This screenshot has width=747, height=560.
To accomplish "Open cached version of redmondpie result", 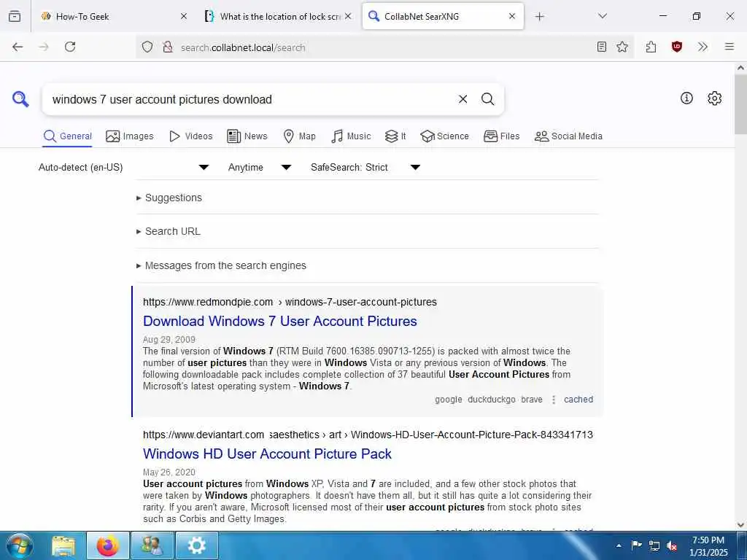I will coord(578,400).
